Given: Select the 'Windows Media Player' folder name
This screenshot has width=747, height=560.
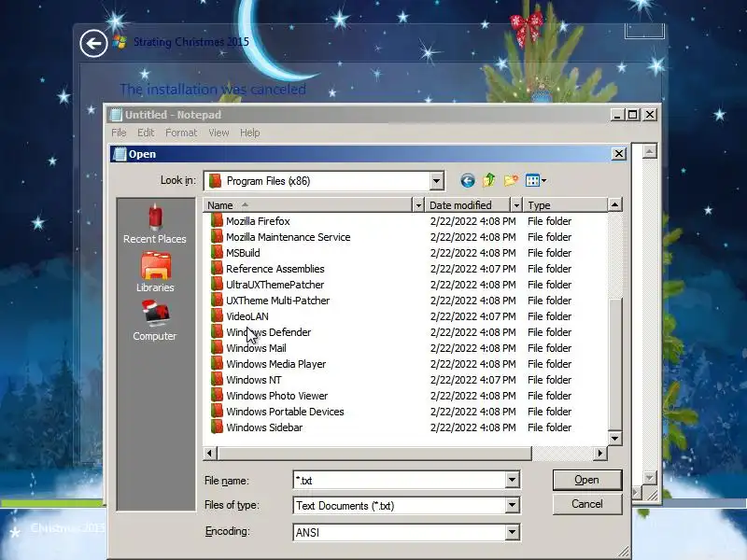Looking at the screenshot, I should [x=275, y=364].
